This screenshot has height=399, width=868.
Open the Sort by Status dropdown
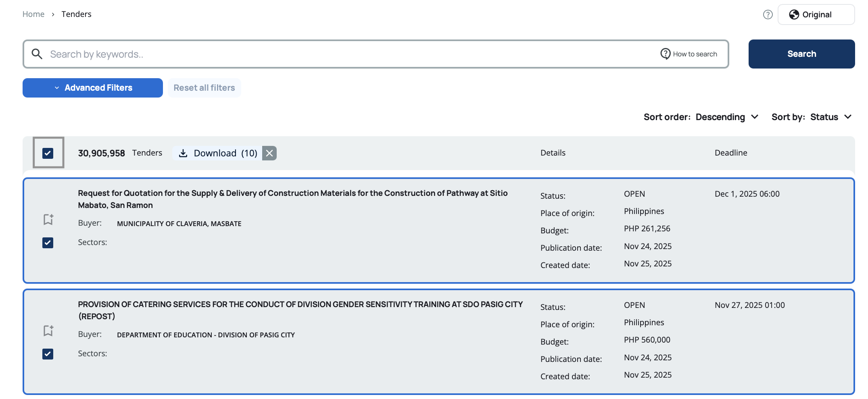click(x=830, y=117)
